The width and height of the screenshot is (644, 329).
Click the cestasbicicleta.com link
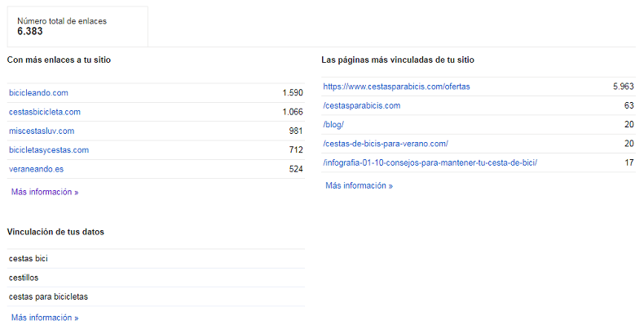coord(45,112)
